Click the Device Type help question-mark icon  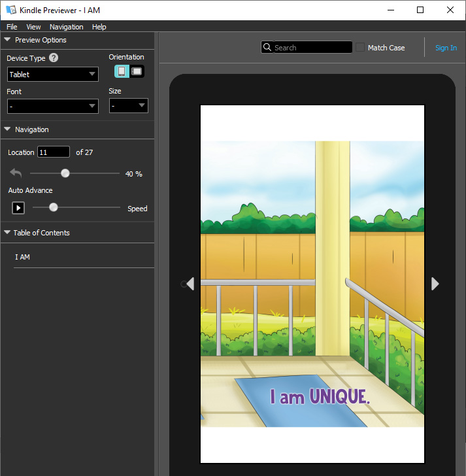click(x=54, y=58)
